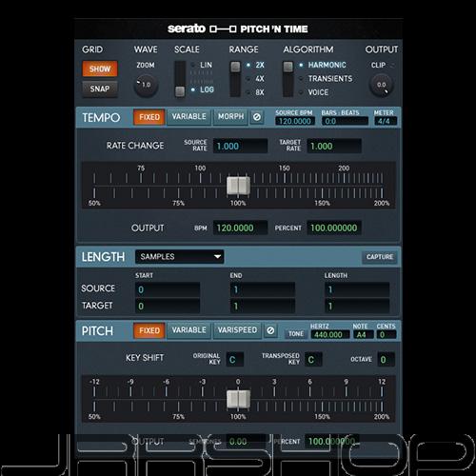Click the Algorithm vertical slider handle
476x476 pixels.
click(288, 67)
